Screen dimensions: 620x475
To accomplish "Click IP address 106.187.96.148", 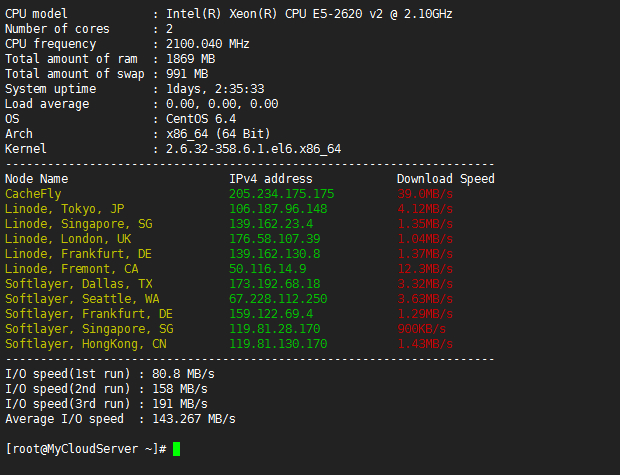I will (278, 209).
